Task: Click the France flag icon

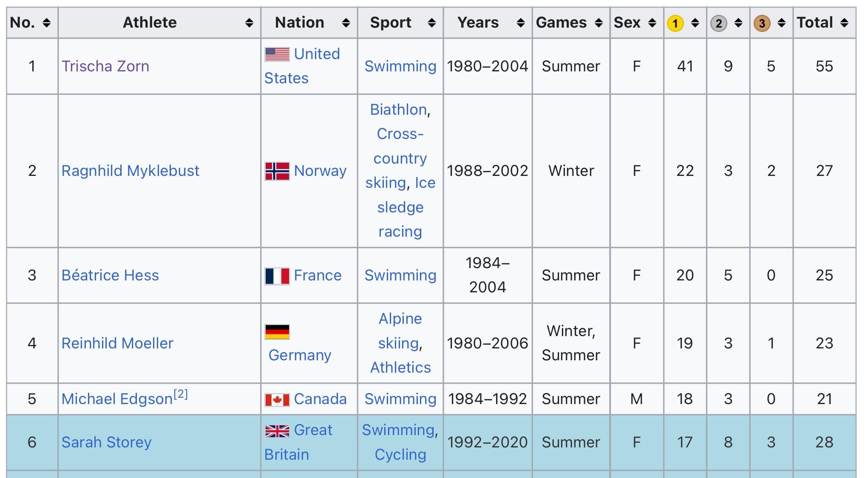Action: pos(277,276)
